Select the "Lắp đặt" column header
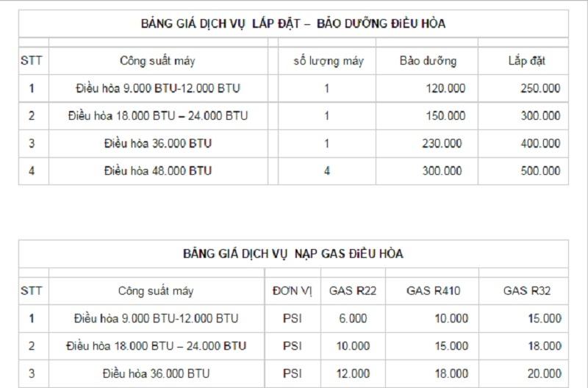 tap(527, 60)
